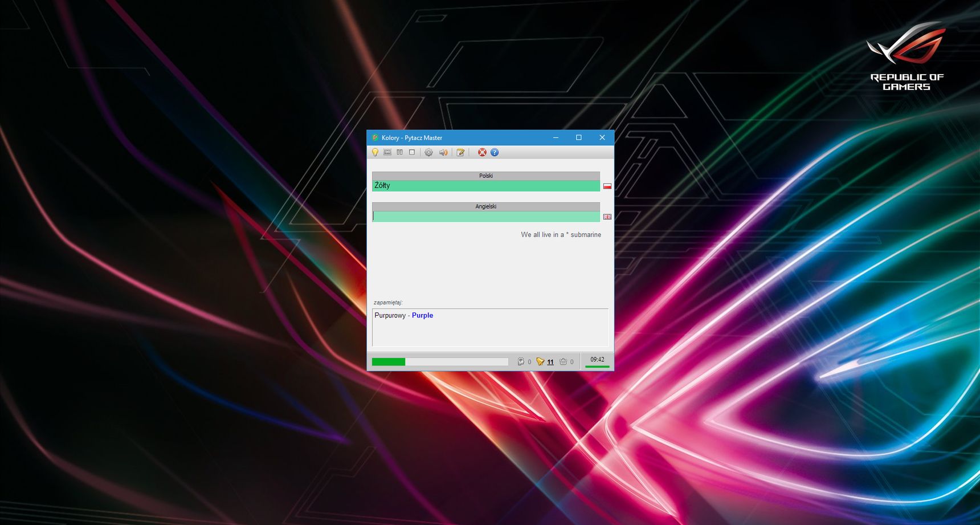Open settings via the gear icon
The height and width of the screenshot is (525, 980).
tap(428, 152)
